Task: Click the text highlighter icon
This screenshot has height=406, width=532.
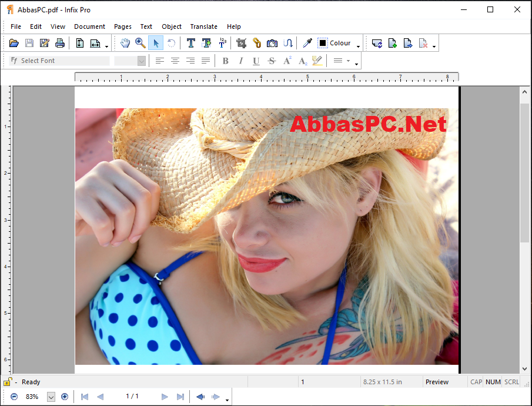Action: [317, 61]
